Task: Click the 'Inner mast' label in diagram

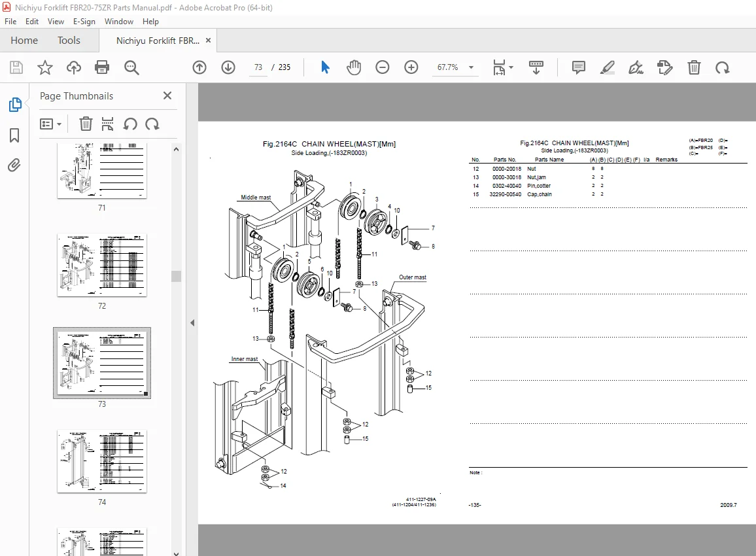Action: [245, 358]
